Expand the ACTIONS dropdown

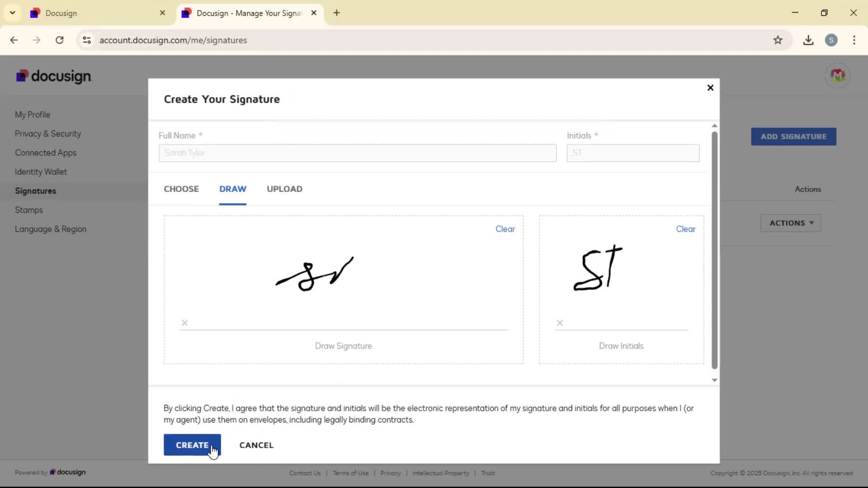(x=791, y=223)
